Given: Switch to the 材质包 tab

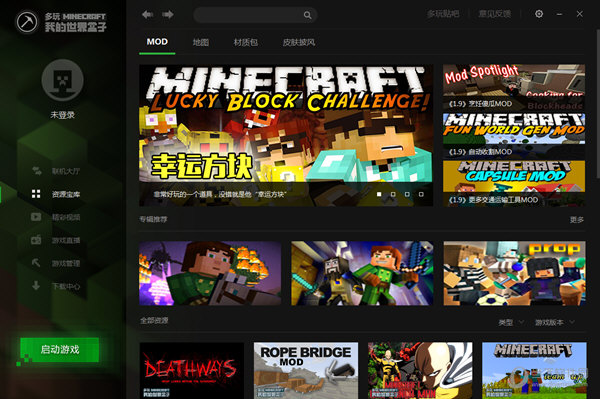Looking at the screenshot, I should (246, 42).
